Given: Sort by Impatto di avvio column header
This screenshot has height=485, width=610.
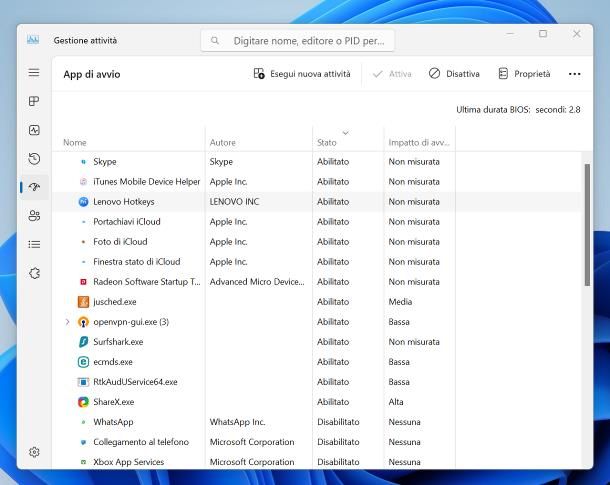Looking at the screenshot, I should point(419,143).
